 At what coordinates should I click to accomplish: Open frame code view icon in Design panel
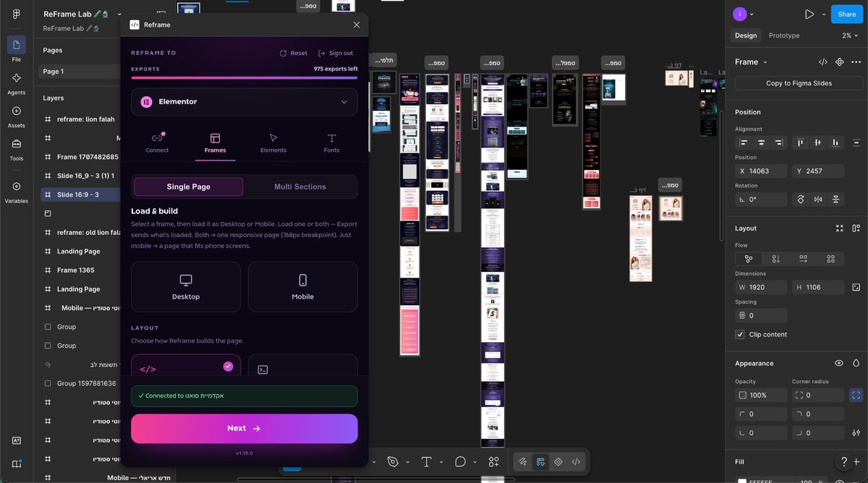tap(823, 62)
